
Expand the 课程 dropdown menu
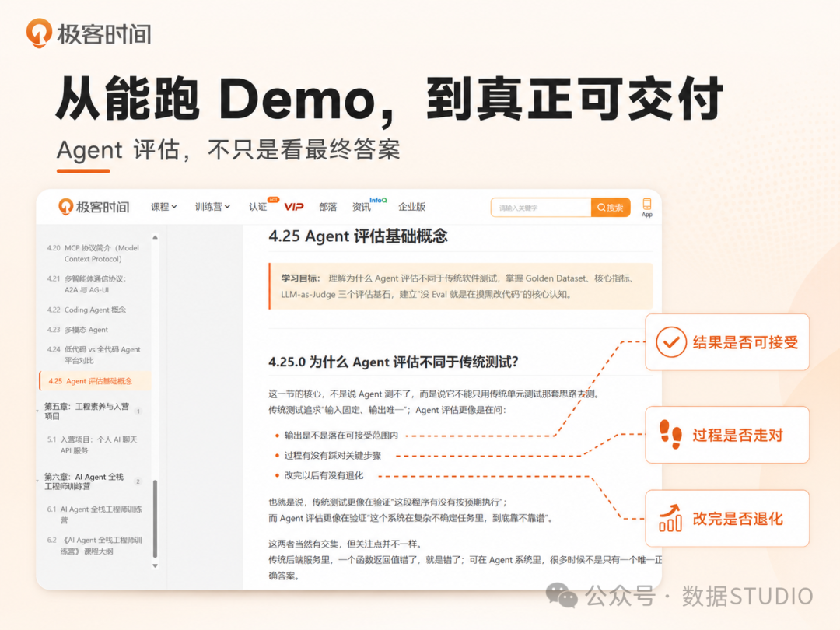pyautogui.click(x=164, y=207)
